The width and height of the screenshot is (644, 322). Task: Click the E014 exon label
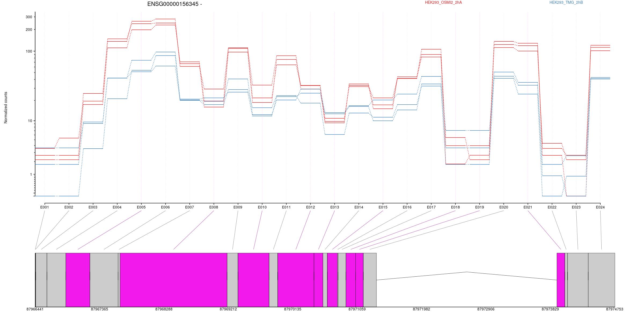pos(359,207)
